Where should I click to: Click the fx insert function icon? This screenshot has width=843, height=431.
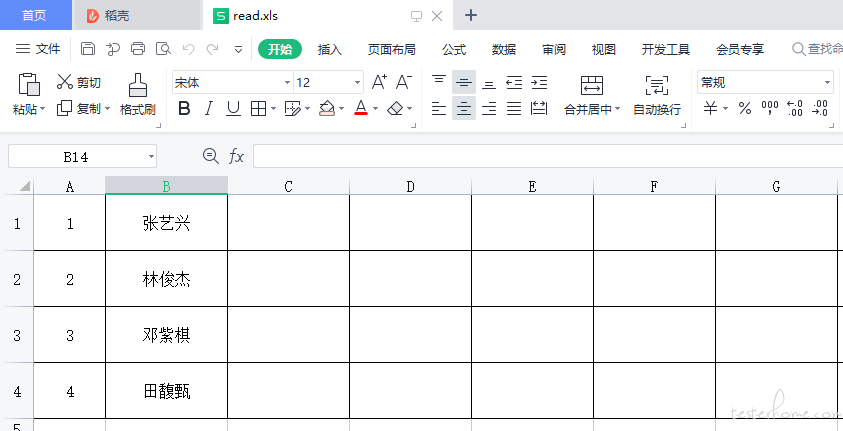(x=237, y=156)
